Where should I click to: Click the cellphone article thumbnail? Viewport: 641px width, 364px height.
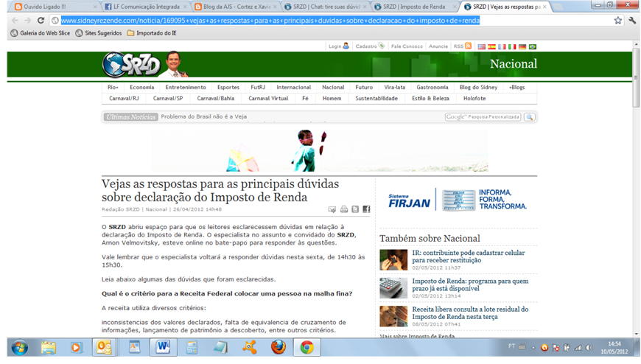[393, 259]
